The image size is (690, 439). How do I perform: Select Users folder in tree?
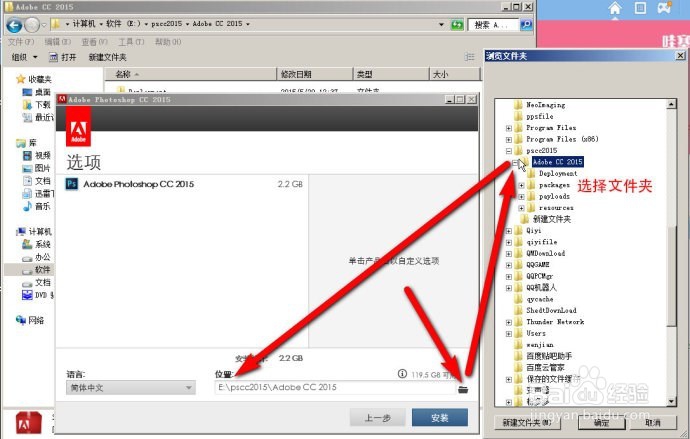click(x=536, y=333)
